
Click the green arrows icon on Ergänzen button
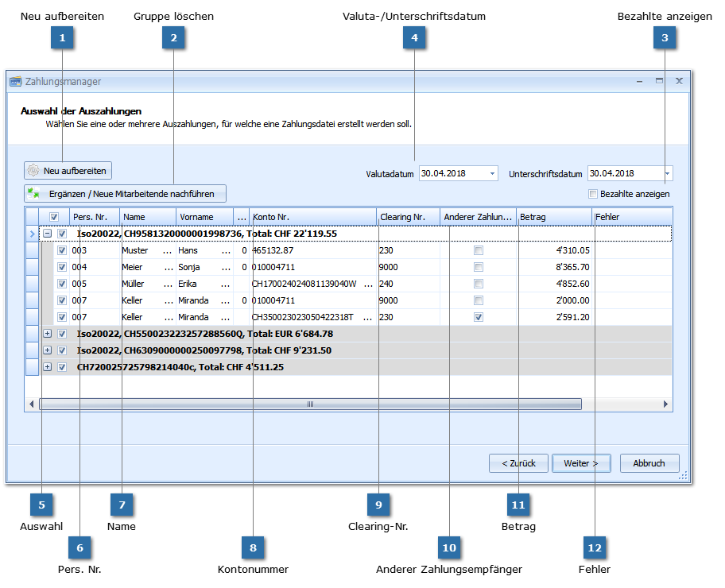(x=33, y=193)
